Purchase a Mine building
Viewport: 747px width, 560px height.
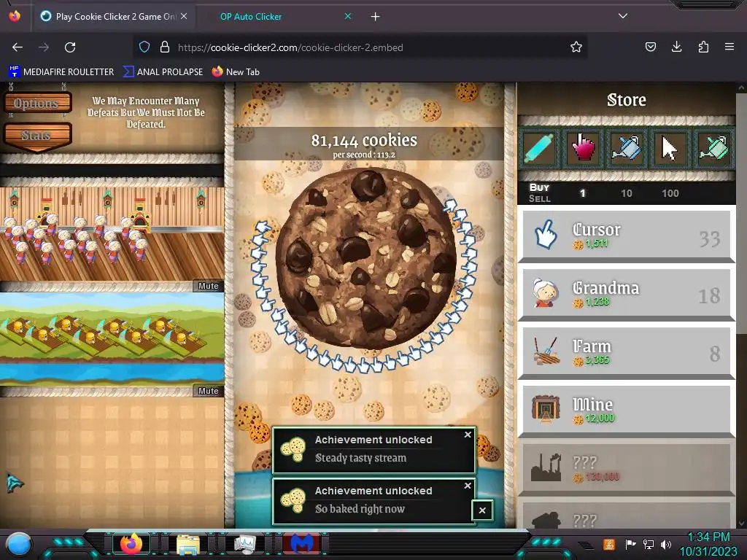click(627, 411)
